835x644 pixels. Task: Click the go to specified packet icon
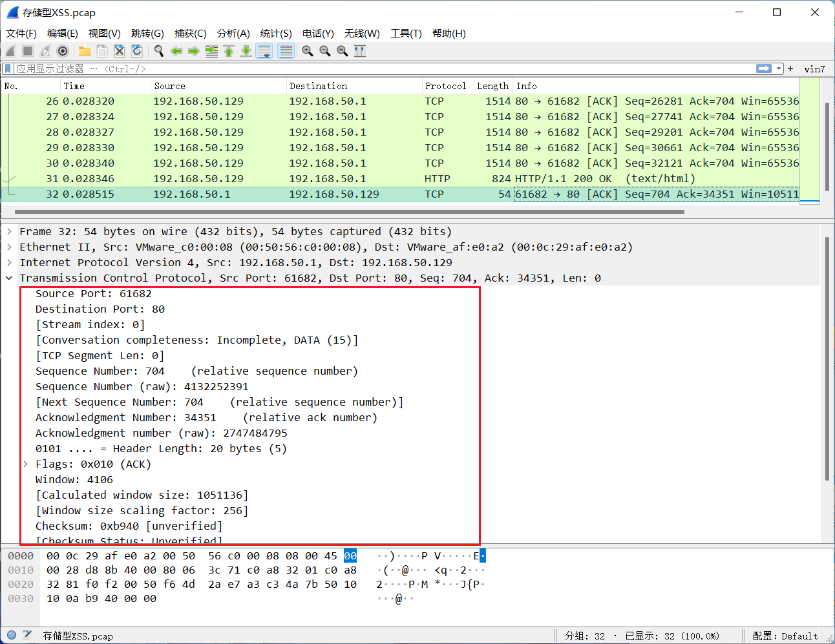click(x=211, y=51)
